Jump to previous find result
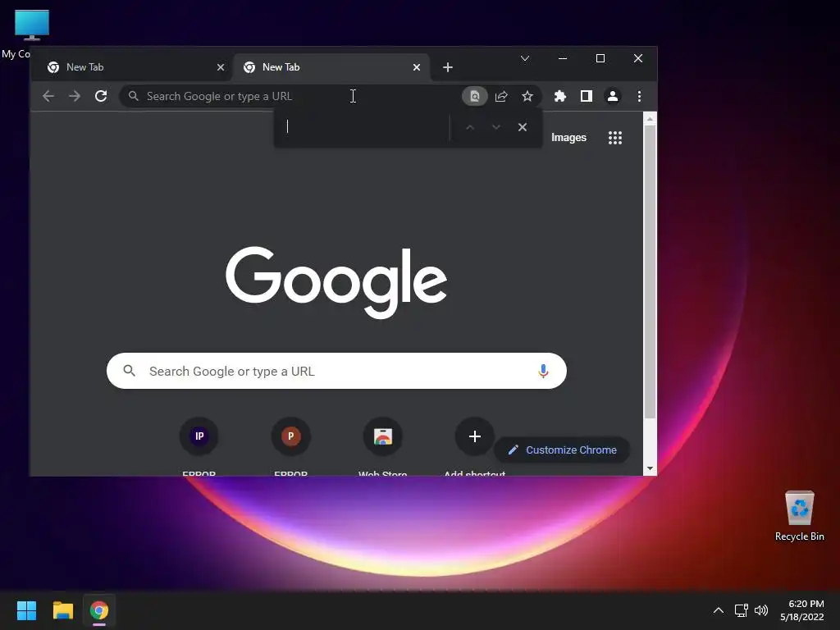This screenshot has width=840, height=630. pyautogui.click(x=470, y=127)
